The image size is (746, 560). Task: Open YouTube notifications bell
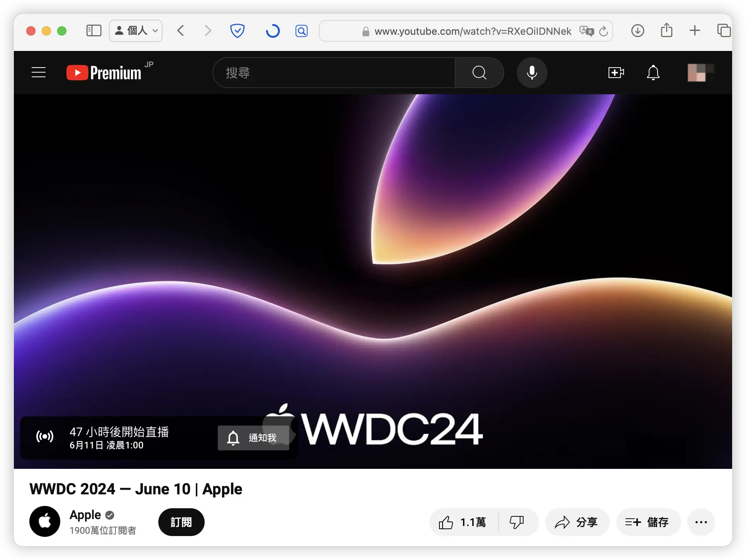[653, 73]
